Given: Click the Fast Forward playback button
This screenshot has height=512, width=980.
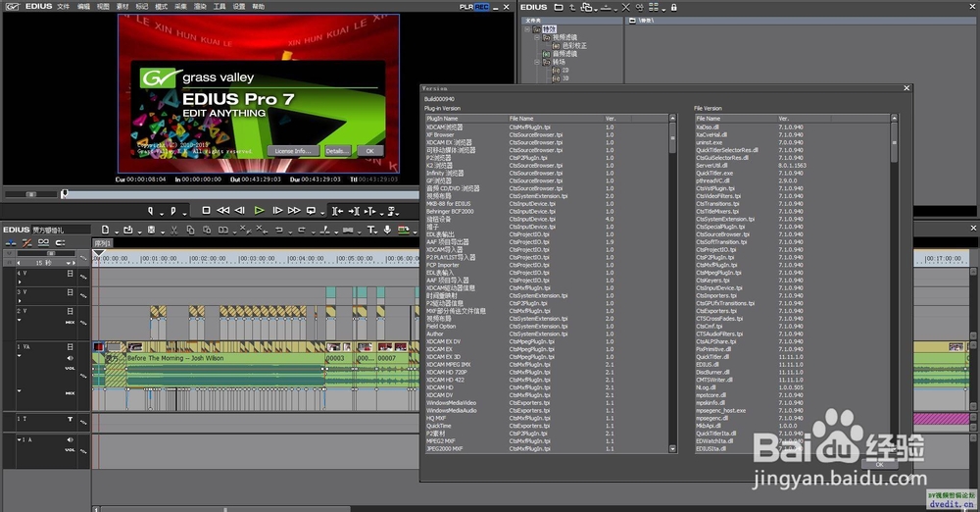Looking at the screenshot, I should (x=294, y=211).
